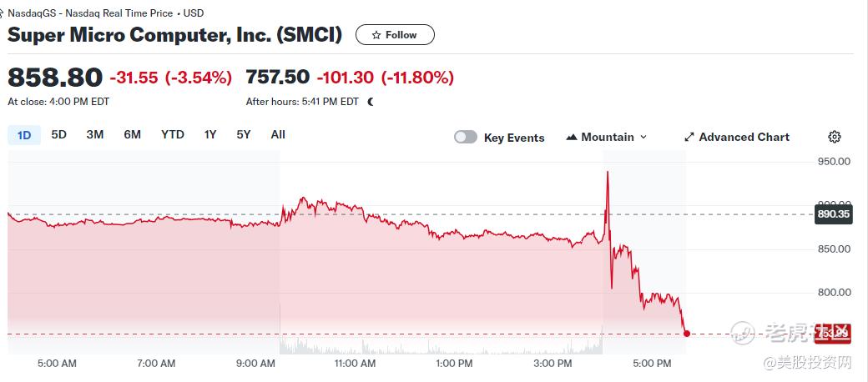Screen dimensions: 868x382
Task: Click the chevron next to Mountain
Action: pos(643,138)
